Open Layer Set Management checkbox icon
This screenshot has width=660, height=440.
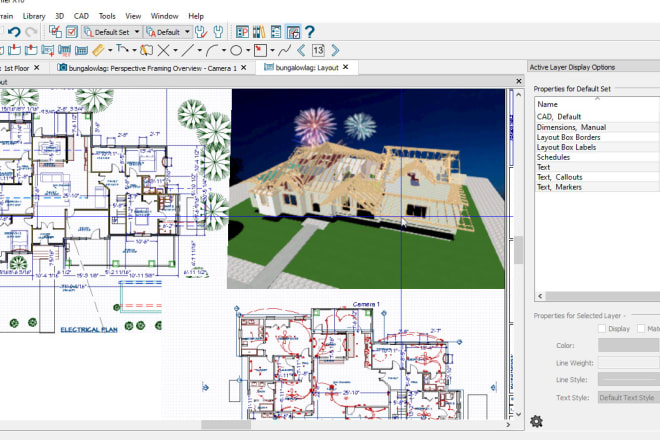click(72, 32)
